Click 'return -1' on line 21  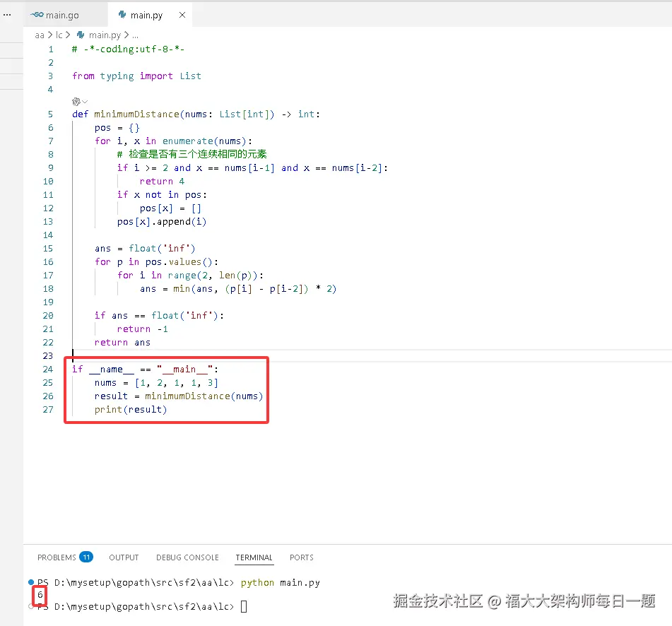pyautogui.click(x=142, y=329)
